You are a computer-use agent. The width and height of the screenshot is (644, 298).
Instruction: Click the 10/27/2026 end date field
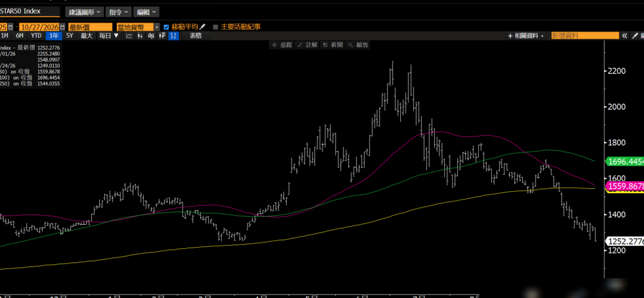point(39,27)
